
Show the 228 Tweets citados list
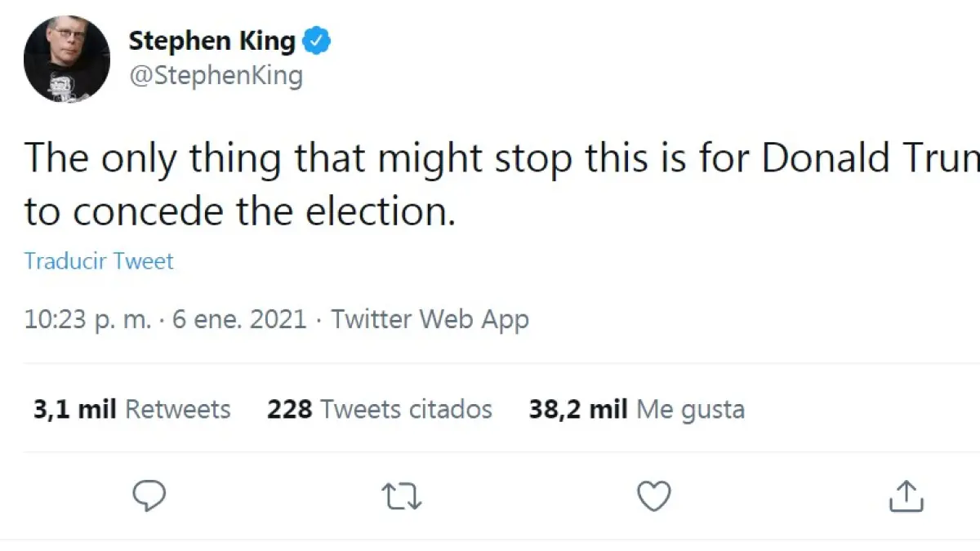380,408
